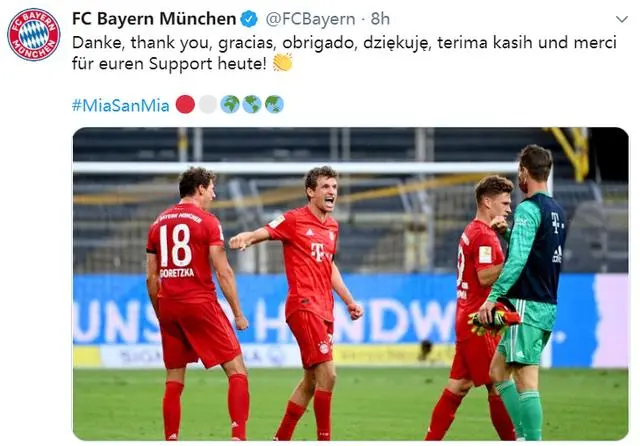Open the #MiaSanMia hashtag link
Screen dimensions: 640x446
point(120,105)
